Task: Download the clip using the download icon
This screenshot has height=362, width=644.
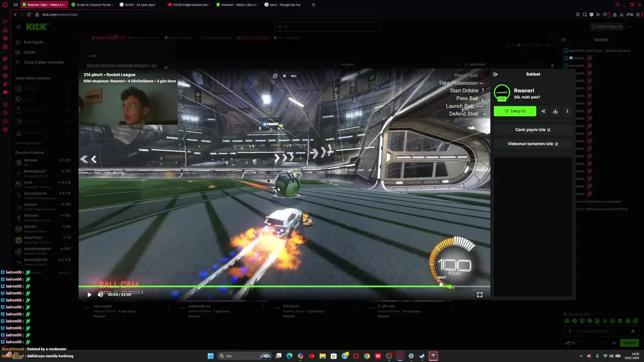Action: point(555,111)
